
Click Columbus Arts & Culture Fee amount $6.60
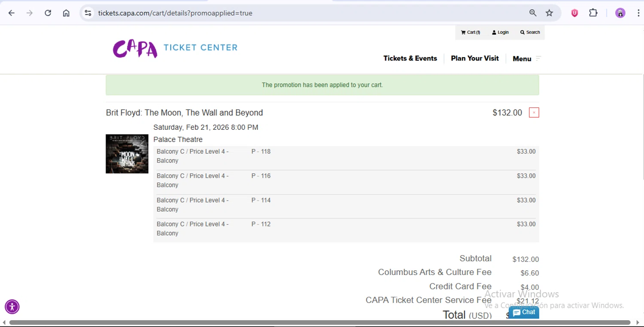tap(529, 273)
